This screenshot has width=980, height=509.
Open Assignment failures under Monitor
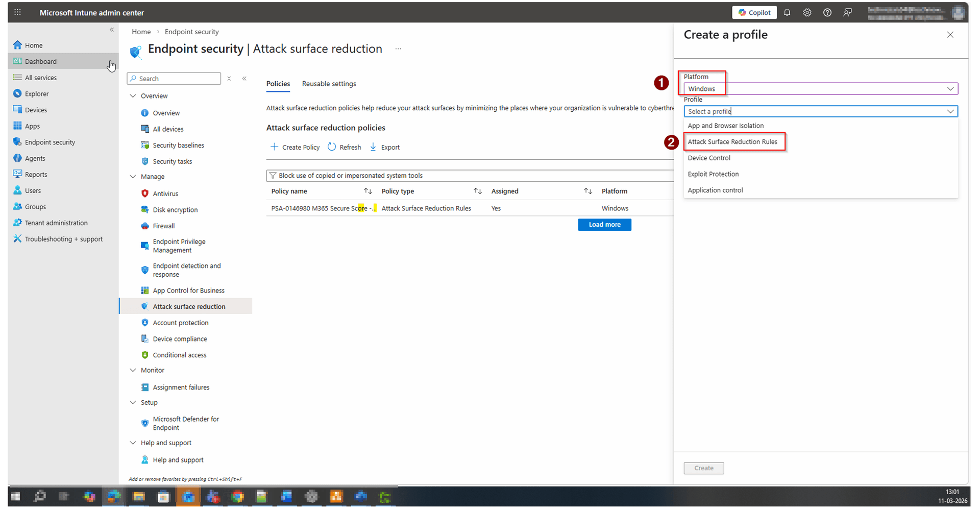181,387
